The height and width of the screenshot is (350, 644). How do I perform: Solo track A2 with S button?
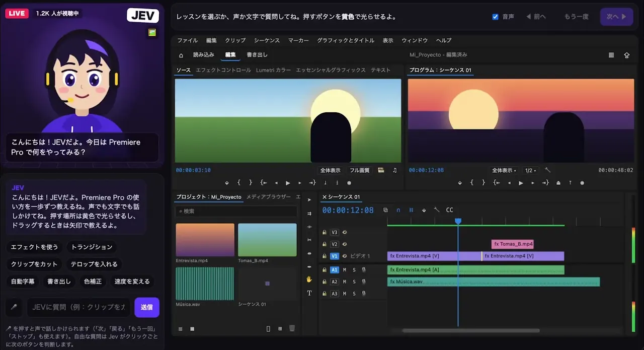coord(354,282)
